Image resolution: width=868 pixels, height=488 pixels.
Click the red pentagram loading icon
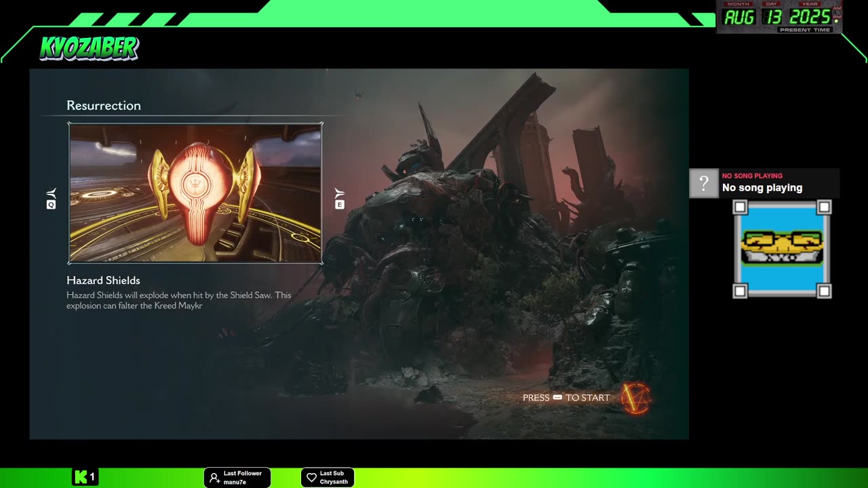click(x=636, y=398)
